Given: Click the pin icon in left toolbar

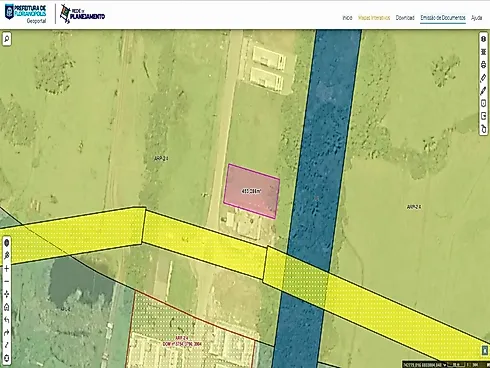Looking at the screenshot, I should pyautogui.click(x=7, y=256).
